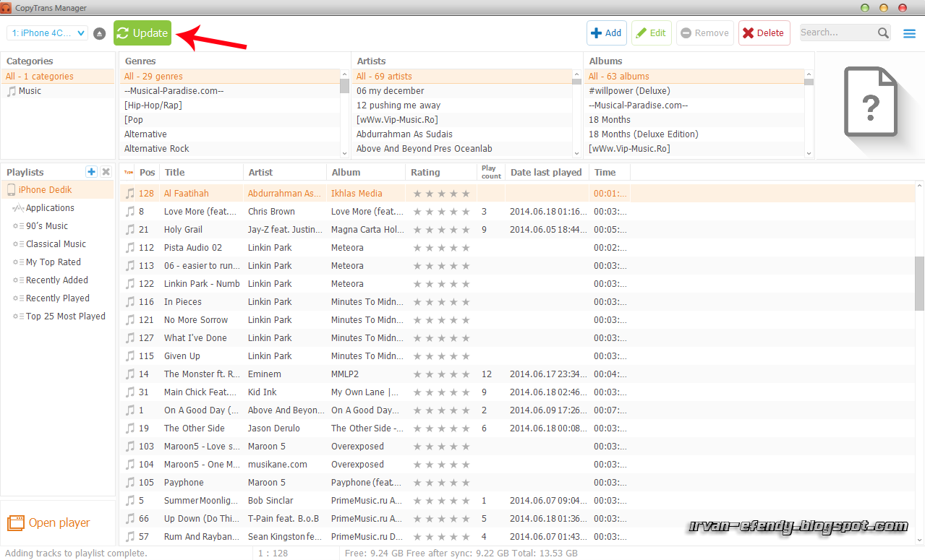Click the green Update button
The height and width of the screenshot is (560, 925).
pos(142,33)
